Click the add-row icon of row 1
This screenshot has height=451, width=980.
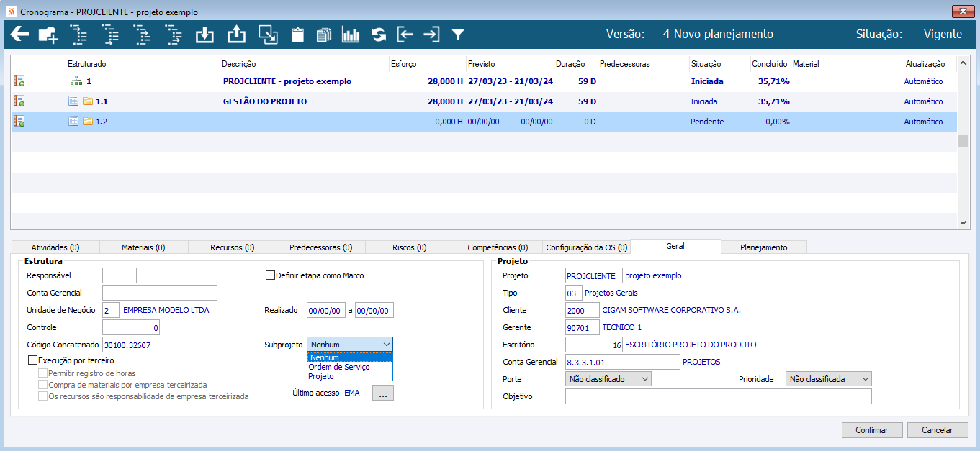point(19,81)
